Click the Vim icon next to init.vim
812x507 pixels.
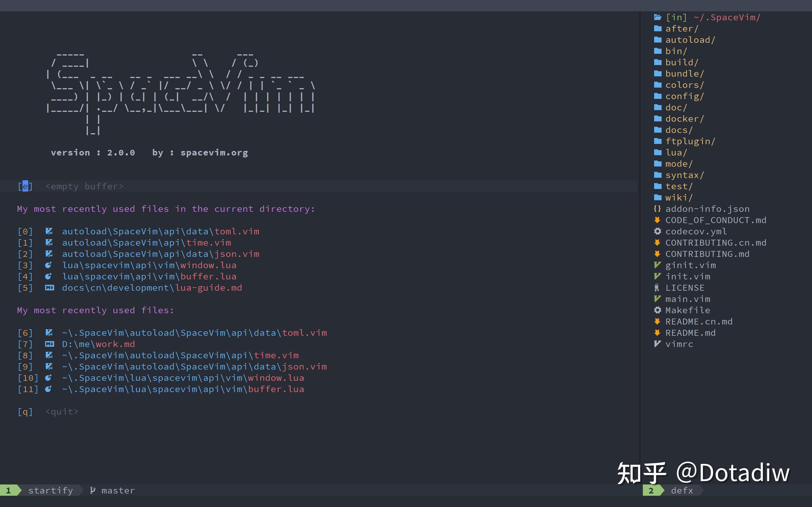coord(657,276)
